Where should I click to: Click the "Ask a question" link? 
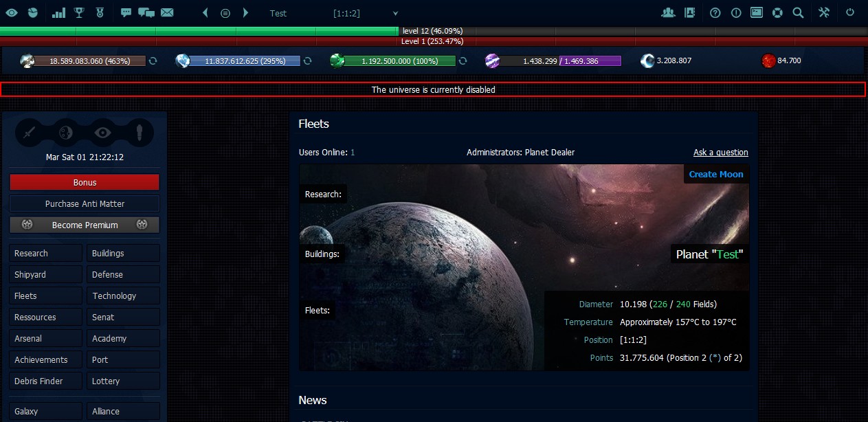(720, 152)
